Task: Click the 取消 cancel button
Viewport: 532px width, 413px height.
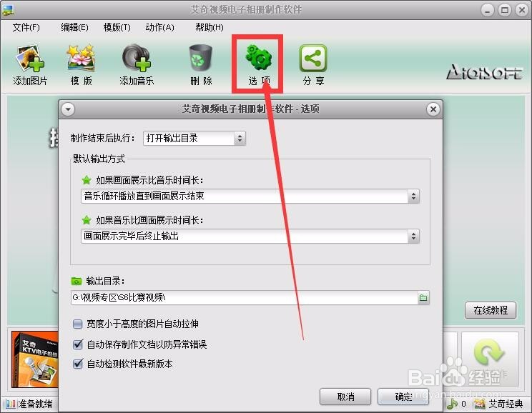Action: [x=345, y=397]
